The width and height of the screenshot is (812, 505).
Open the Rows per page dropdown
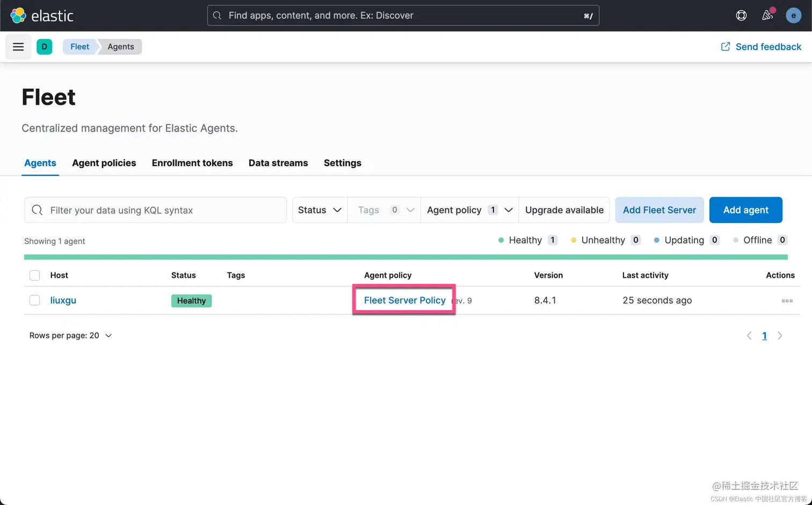(x=70, y=335)
